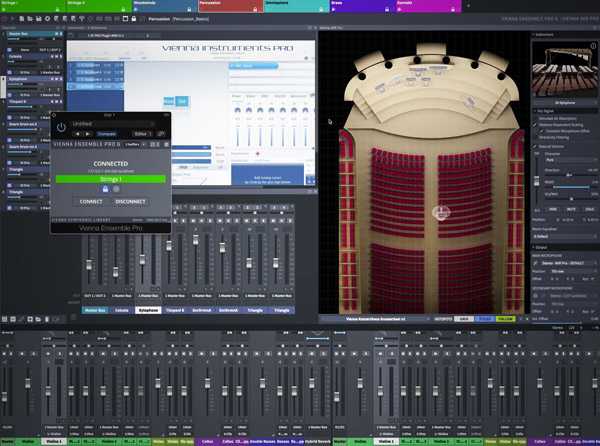
Task: Click the menu icon at right of Vienna Ensemble Pro header
Action: point(166,144)
